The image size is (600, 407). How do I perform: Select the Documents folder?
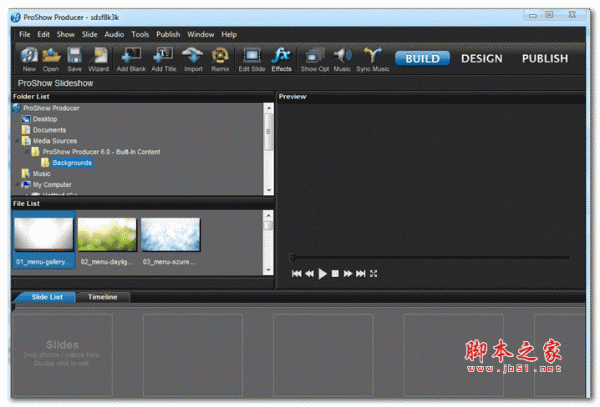49,130
